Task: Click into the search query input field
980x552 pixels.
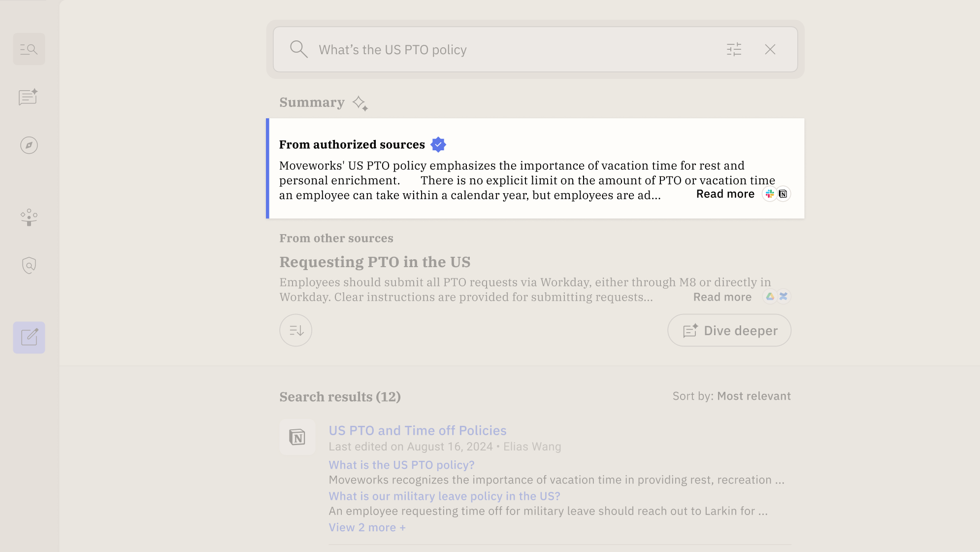Action: pyautogui.click(x=492, y=50)
